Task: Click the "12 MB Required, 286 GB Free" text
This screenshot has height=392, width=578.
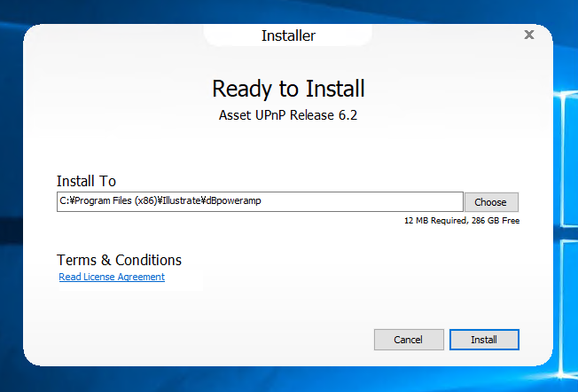Action: [x=462, y=221]
